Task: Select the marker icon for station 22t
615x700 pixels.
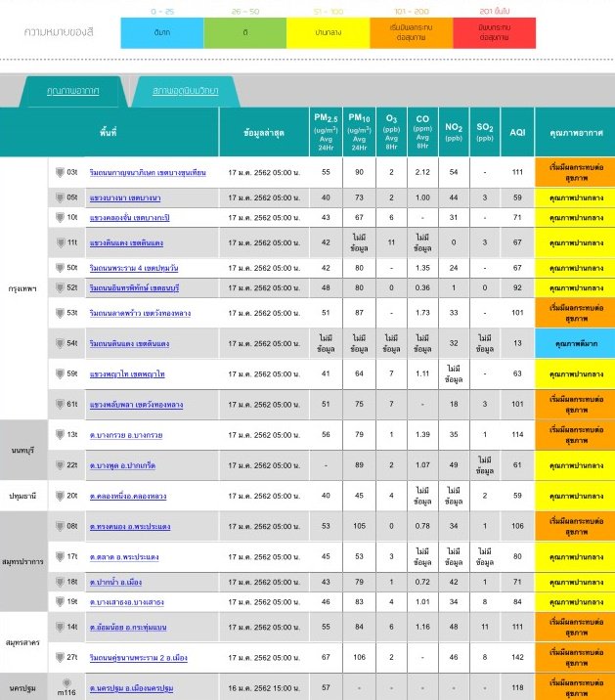Action: point(60,465)
